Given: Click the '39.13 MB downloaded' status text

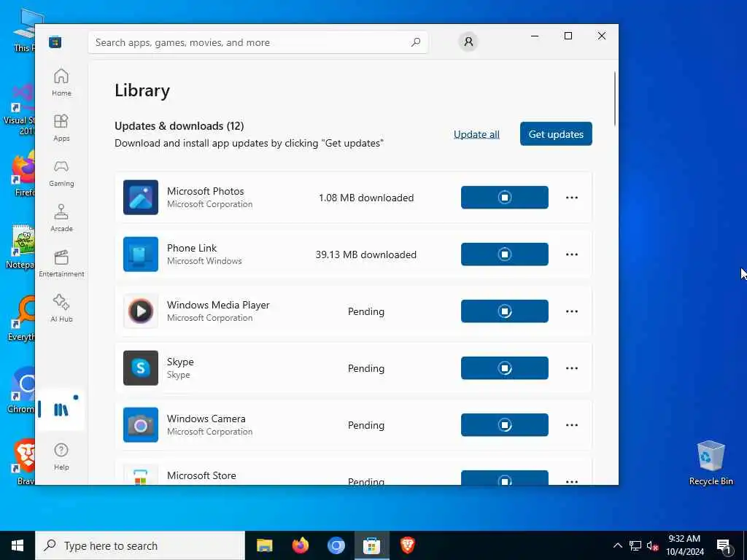Looking at the screenshot, I should [x=366, y=254].
